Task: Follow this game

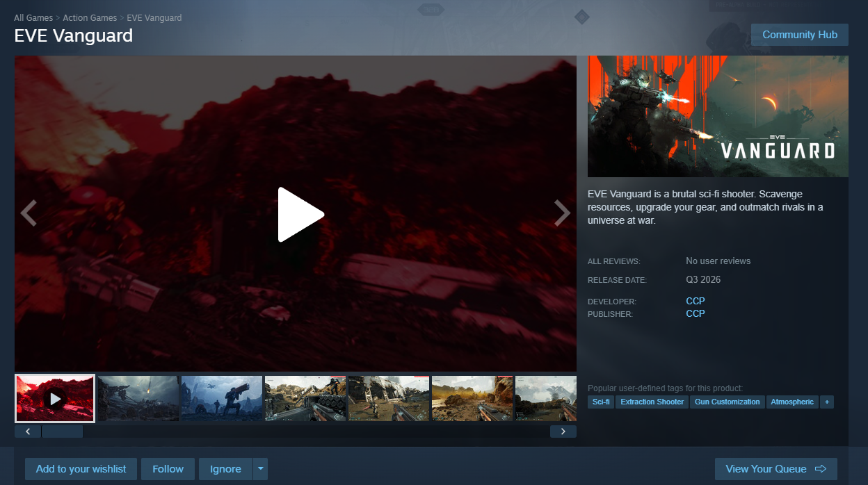Action: point(168,469)
